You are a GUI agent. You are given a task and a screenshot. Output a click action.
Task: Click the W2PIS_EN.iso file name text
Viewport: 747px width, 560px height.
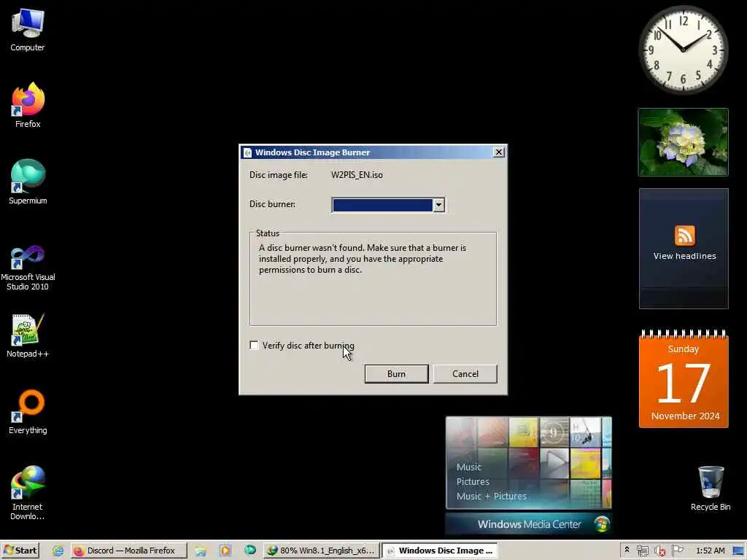(x=357, y=175)
